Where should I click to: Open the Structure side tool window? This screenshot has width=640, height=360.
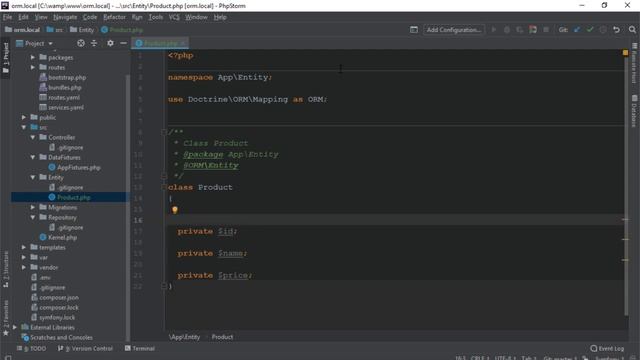pyautogui.click(x=6, y=269)
